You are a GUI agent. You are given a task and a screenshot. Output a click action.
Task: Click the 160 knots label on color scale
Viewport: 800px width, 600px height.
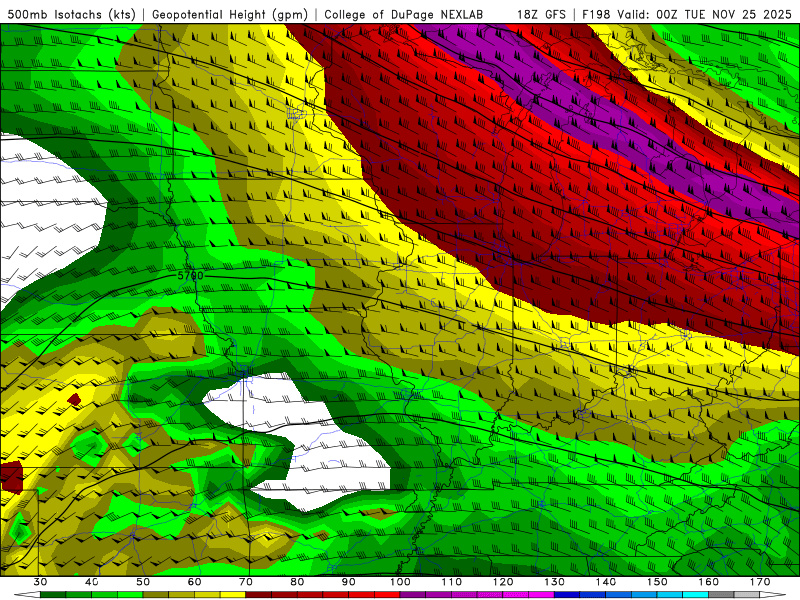(x=709, y=582)
